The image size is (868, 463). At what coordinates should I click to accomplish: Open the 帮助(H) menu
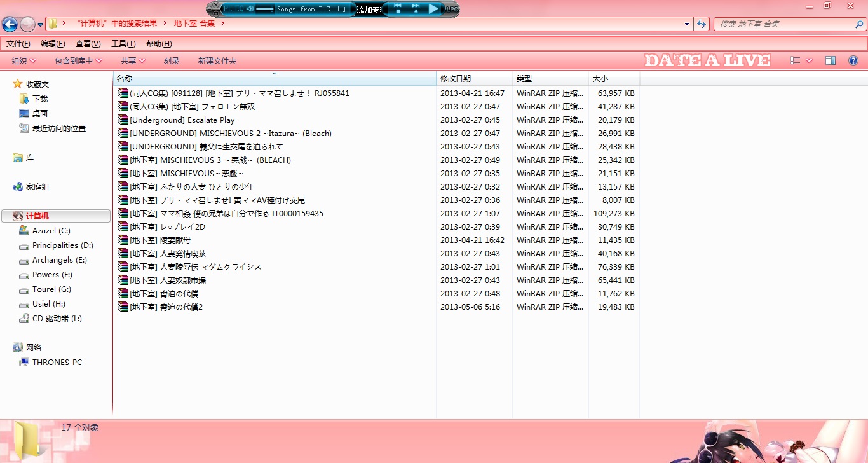(159, 44)
